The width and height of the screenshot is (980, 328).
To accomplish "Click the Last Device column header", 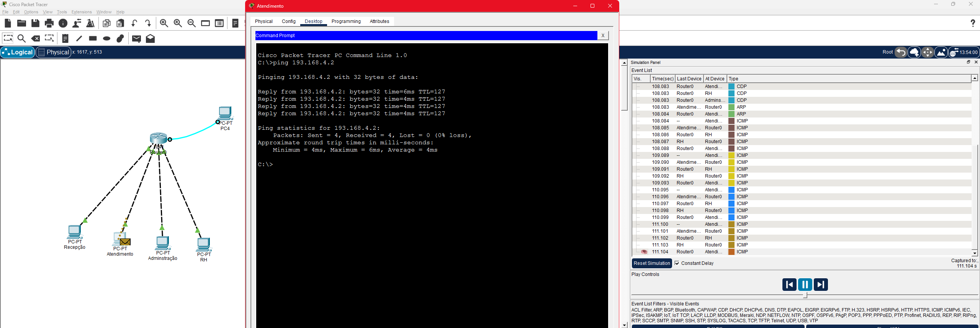I will tap(689, 79).
